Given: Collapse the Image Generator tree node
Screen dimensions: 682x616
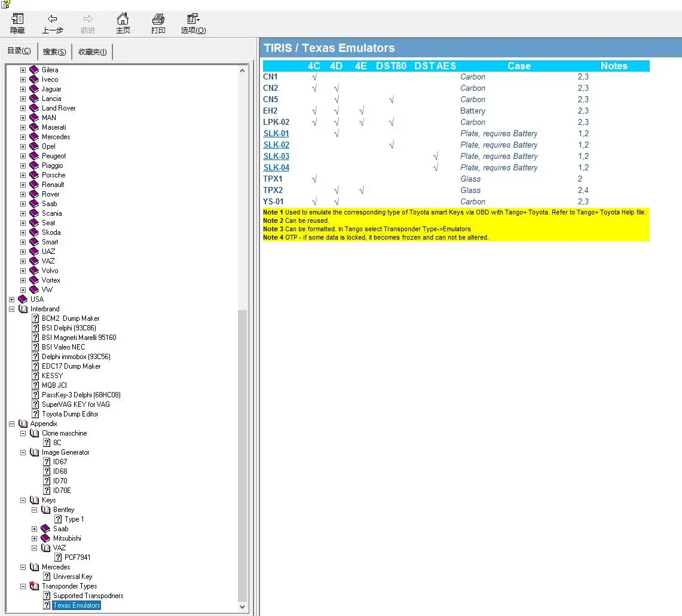Looking at the screenshot, I should tap(23, 452).
